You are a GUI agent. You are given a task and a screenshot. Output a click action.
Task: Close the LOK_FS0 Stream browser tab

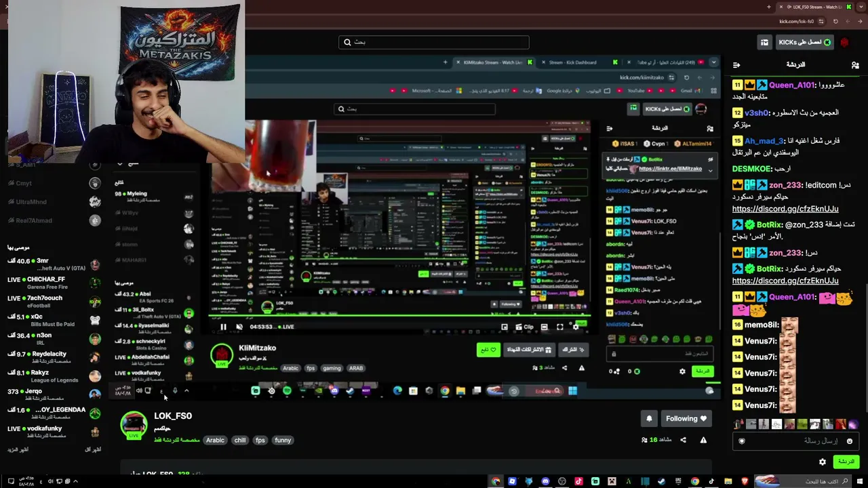click(781, 7)
